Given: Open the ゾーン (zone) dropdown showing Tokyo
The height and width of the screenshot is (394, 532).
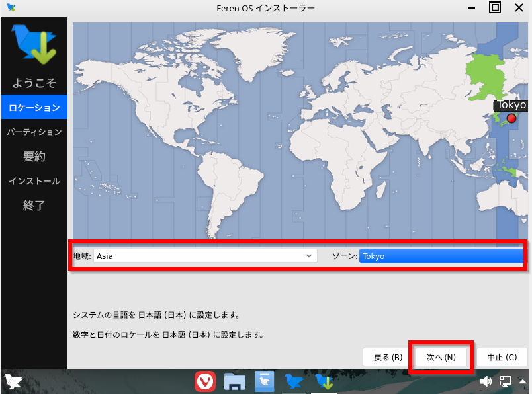Looking at the screenshot, I should click(442, 256).
